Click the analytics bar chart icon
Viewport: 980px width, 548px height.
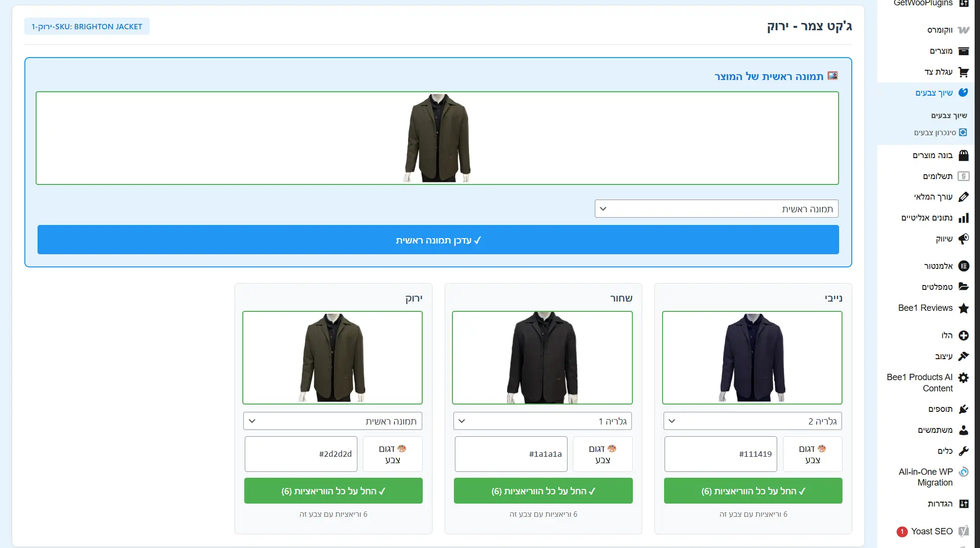963,218
